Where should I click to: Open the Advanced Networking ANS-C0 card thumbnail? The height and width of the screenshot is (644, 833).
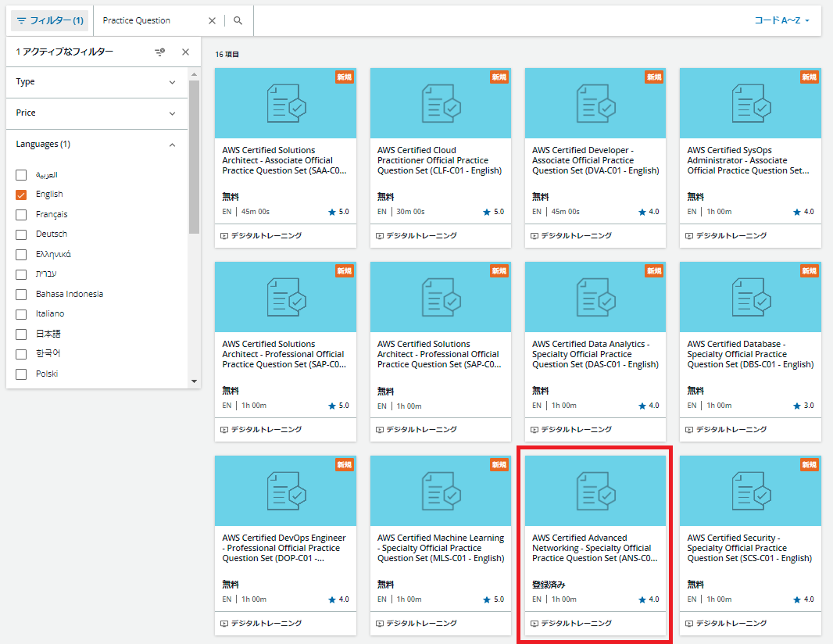click(x=595, y=491)
